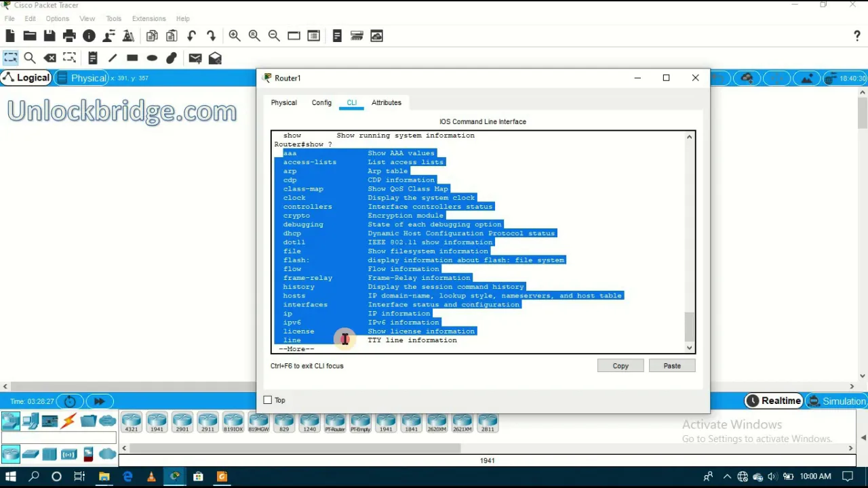Open the Options menu
The image size is (868, 488).
pos(57,18)
